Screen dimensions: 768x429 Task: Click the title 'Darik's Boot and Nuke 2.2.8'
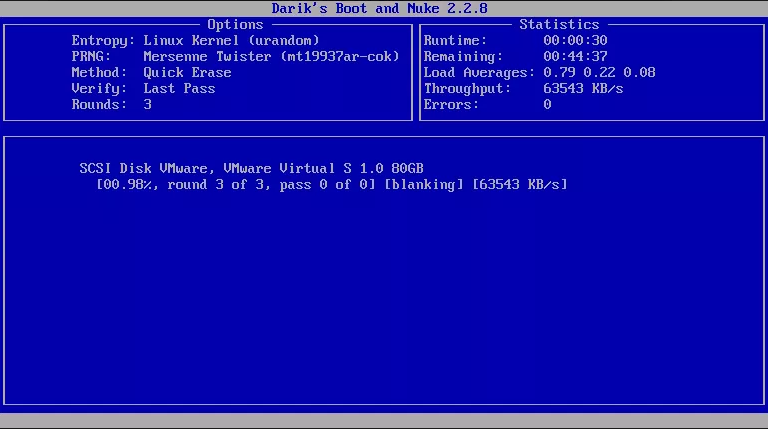(380, 8)
